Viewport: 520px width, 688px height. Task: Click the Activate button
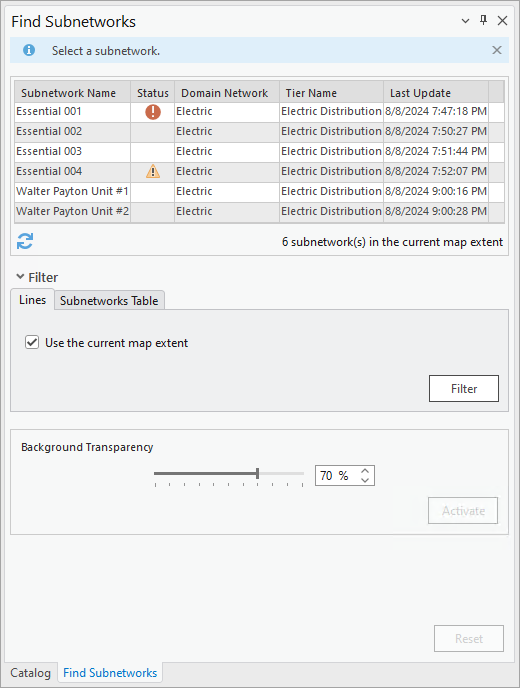[463, 511]
